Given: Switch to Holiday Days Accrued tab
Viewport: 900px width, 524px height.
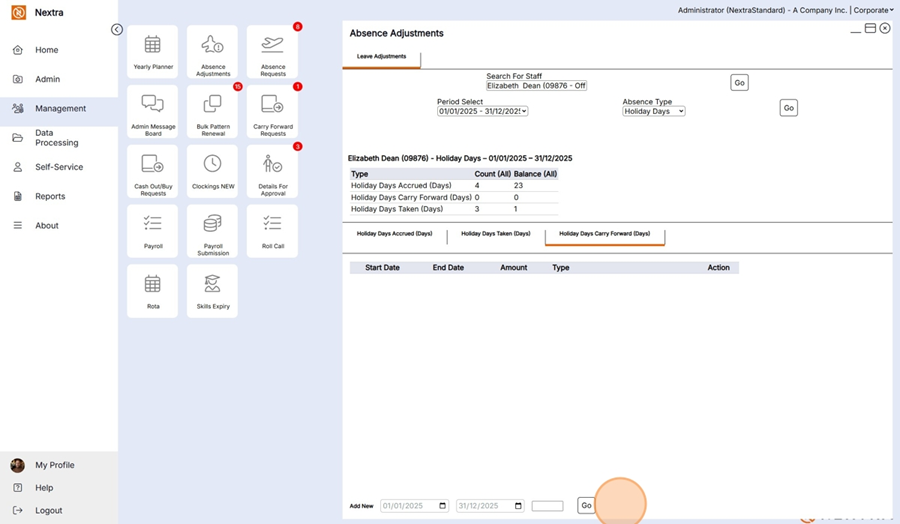Looking at the screenshot, I should click(x=394, y=234).
